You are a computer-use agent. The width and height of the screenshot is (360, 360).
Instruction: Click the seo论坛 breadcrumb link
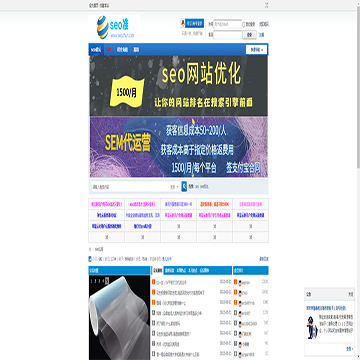coord(99,249)
